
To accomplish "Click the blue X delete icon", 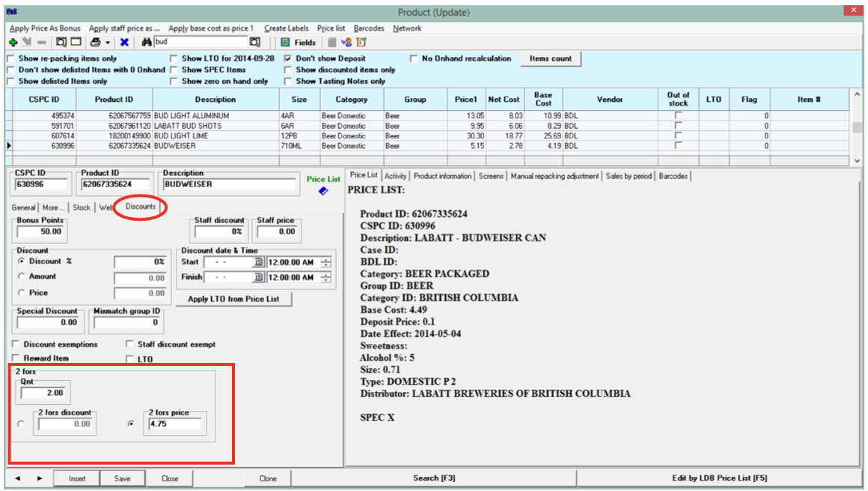I will [124, 42].
